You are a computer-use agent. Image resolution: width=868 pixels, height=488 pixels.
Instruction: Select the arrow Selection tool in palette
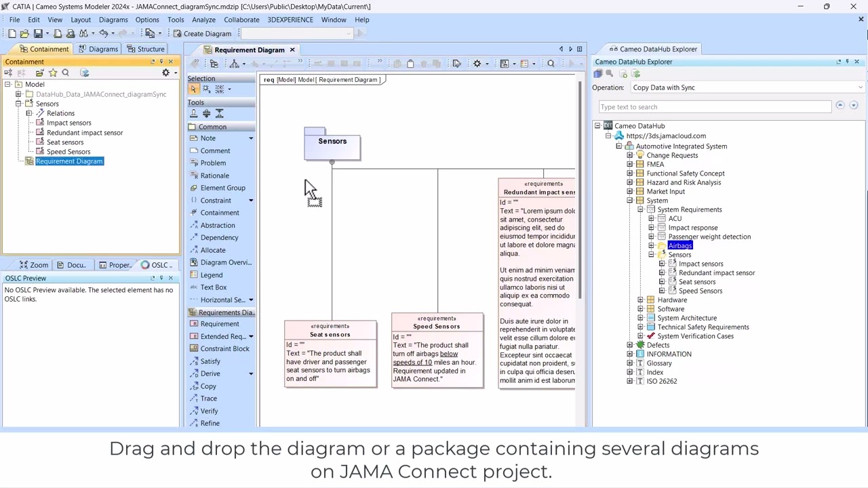193,89
